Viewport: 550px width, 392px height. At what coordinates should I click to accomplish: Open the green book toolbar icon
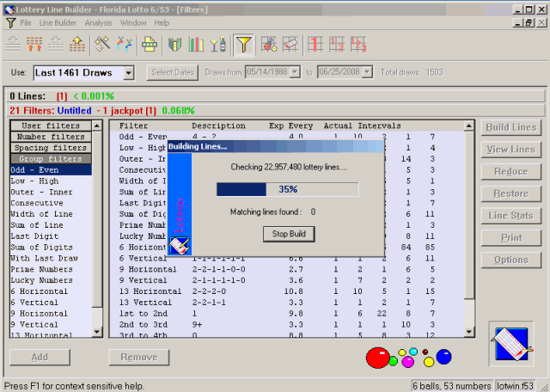click(174, 45)
